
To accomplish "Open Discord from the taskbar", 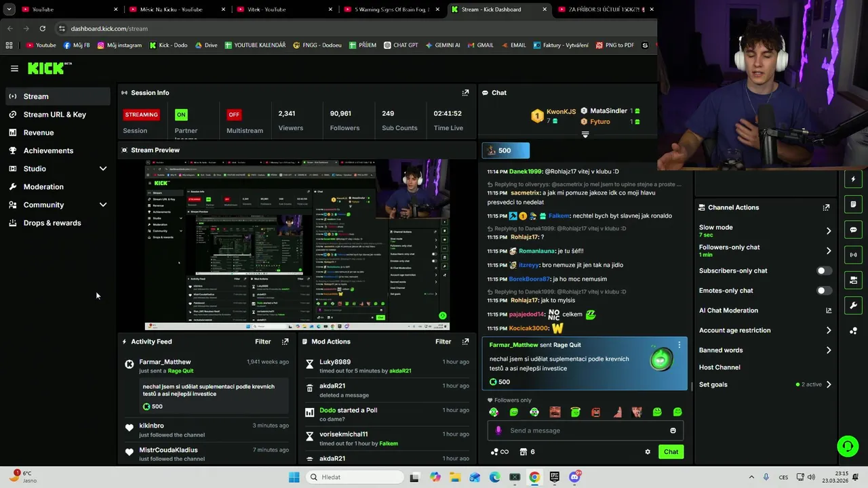I will tap(574, 477).
